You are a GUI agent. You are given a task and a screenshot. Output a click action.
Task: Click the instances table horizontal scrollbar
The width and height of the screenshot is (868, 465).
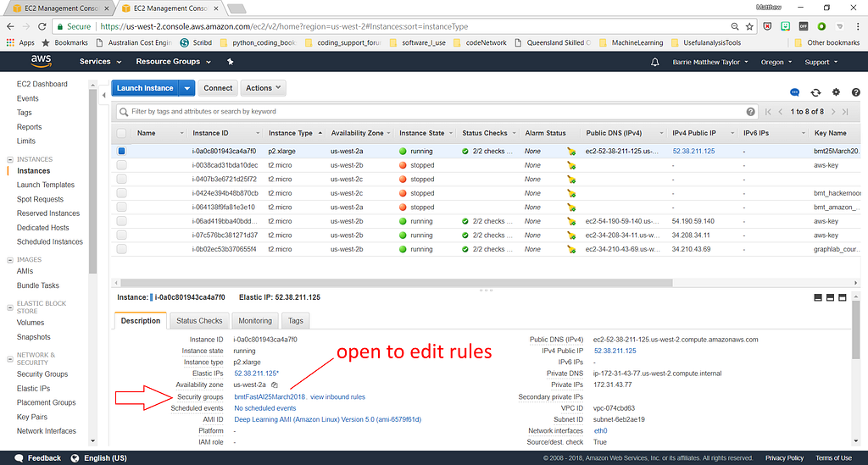pos(397,283)
